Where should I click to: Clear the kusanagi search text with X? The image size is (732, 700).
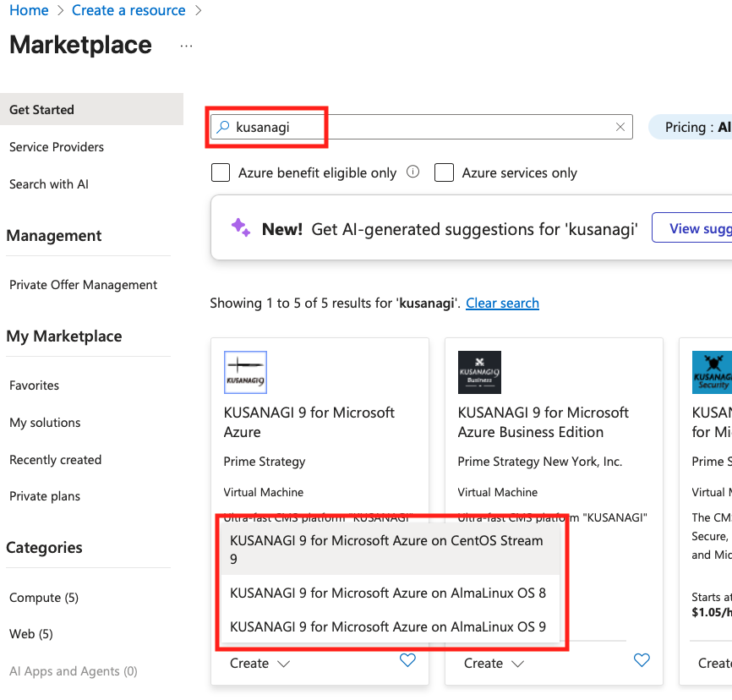point(620,127)
